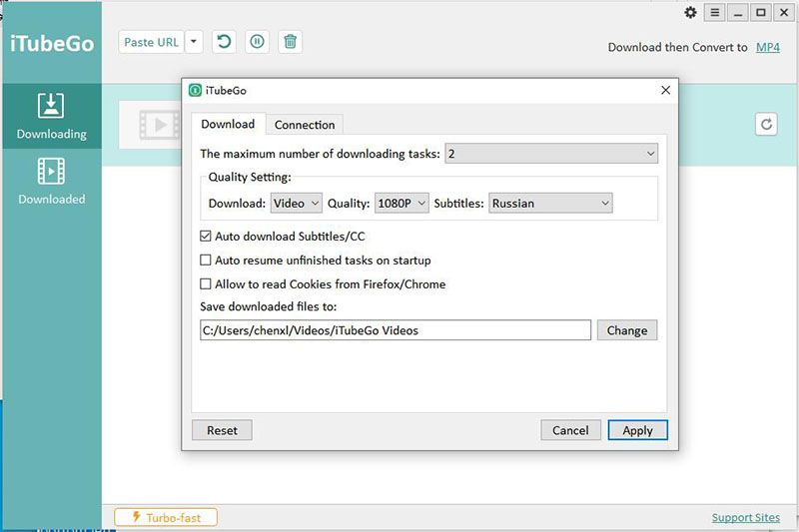Open the Downloaded sidebar section
799x532 pixels.
click(x=52, y=182)
